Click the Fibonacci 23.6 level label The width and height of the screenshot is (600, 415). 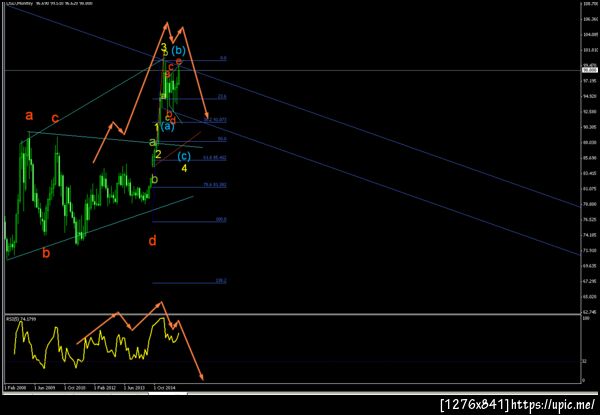[222, 97]
